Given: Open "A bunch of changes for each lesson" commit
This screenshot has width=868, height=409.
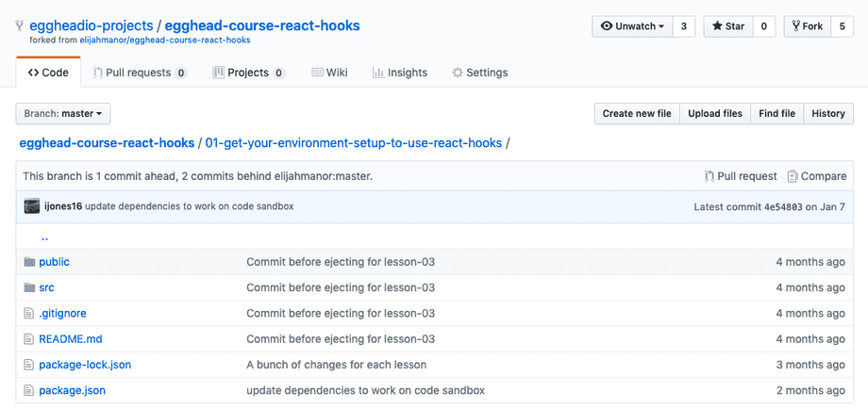Looking at the screenshot, I should 337,365.
